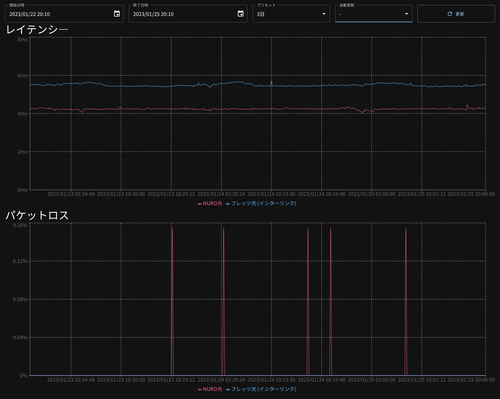Open the プリセット dropdown showing 3日
Screen dimensions: 500x399
[291, 14]
